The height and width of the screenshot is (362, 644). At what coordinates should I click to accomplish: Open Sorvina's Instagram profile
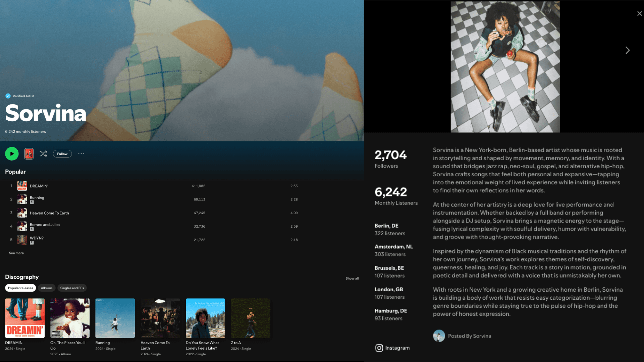point(392,348)
